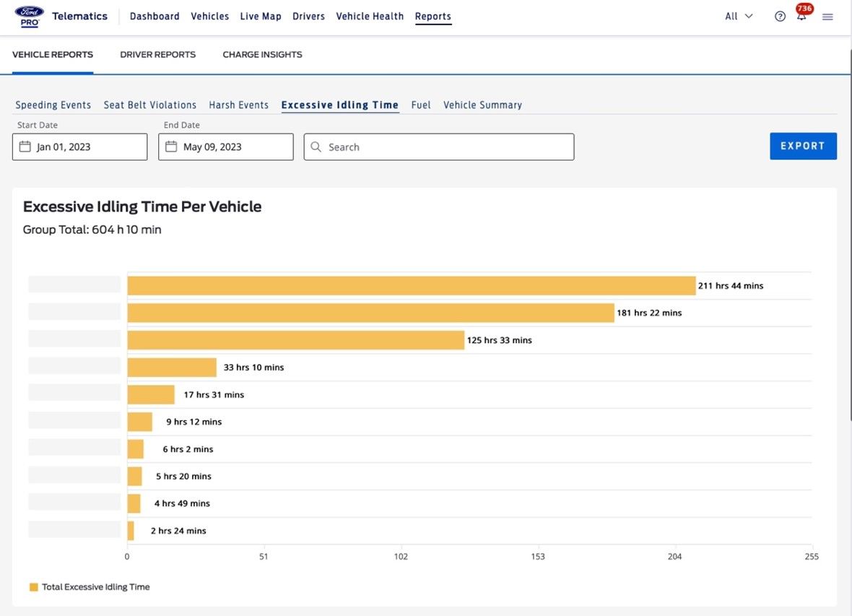
Task: Open the notifications bell with 736 badge
Action: tap(801, 16)
